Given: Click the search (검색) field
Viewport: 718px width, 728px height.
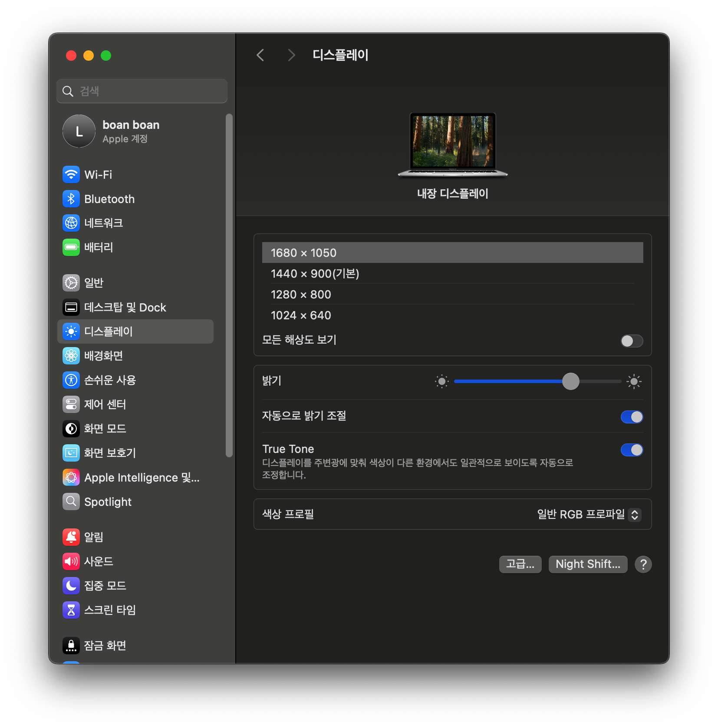Looking at the screenshot, I should point(142,91).
